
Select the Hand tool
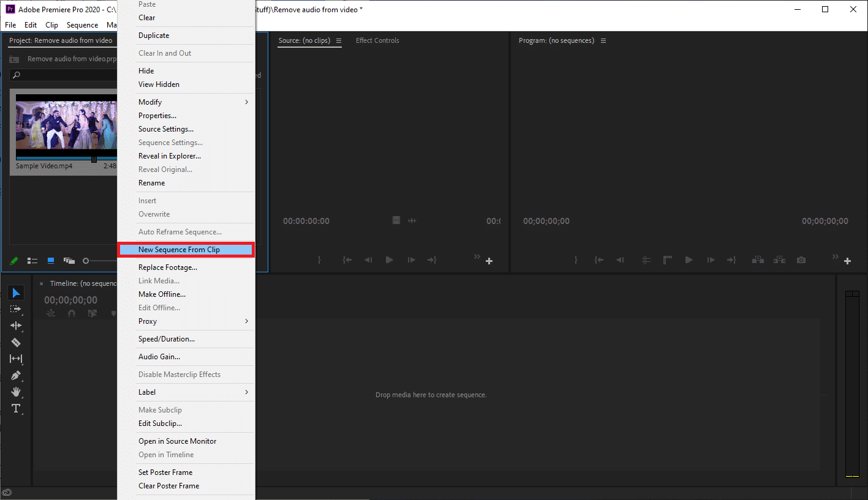tap(15, 392)
